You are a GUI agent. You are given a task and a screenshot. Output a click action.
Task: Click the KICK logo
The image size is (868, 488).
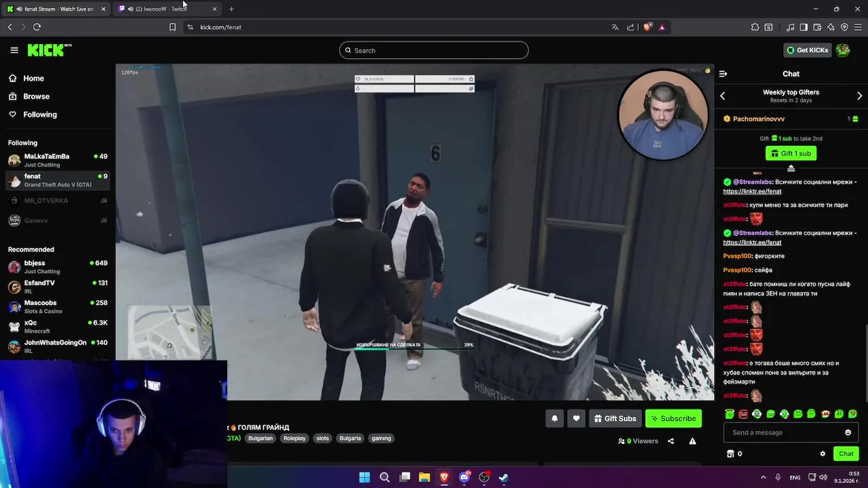pyautogui.click(x=49, y=50)
